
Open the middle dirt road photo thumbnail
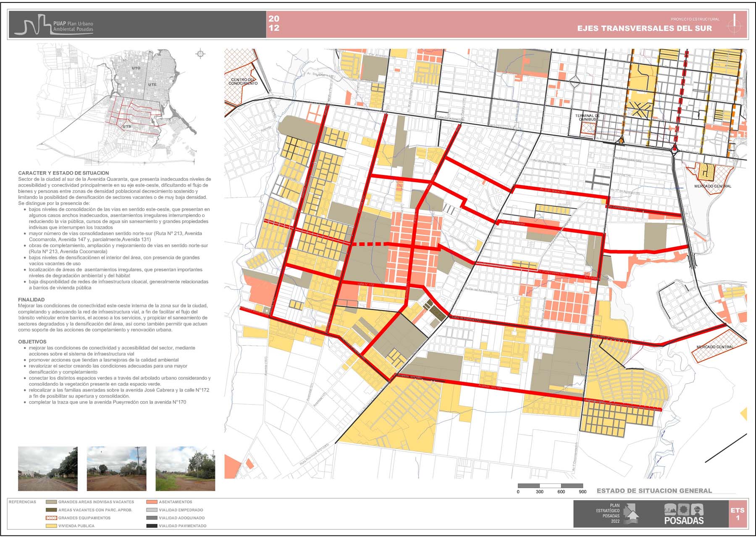pyautogui.click(x=117, y=469)
